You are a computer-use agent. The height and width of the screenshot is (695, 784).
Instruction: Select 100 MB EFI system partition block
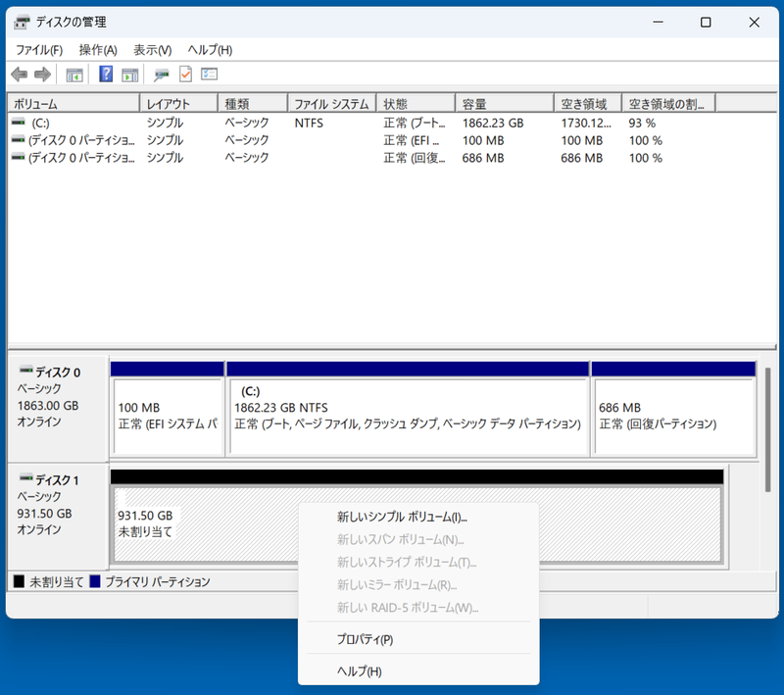click(x=167, y=409)
